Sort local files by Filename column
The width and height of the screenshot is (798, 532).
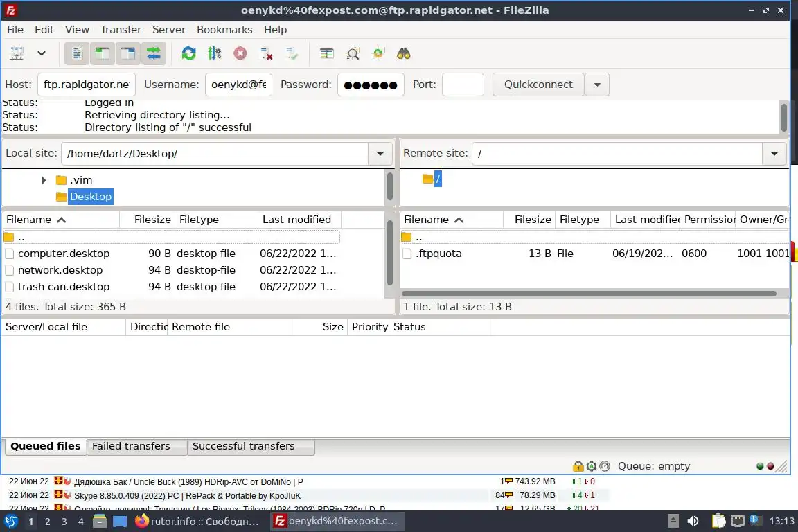[60, 220]
